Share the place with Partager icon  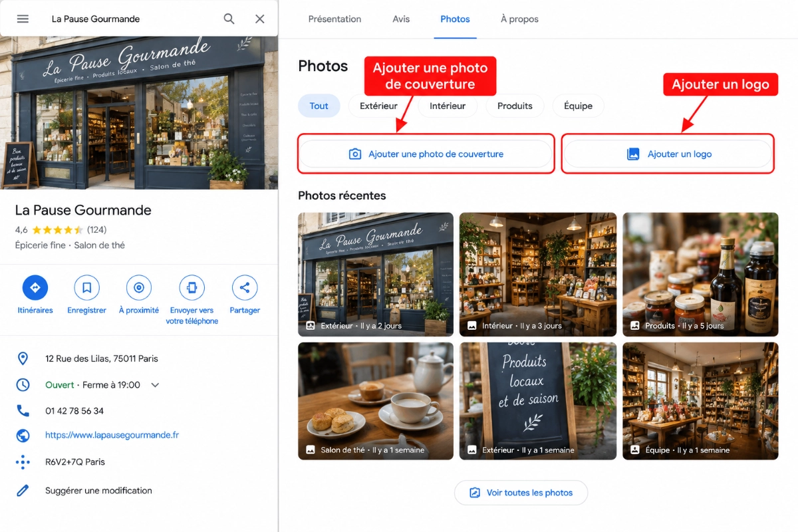[x=245, y=287]
